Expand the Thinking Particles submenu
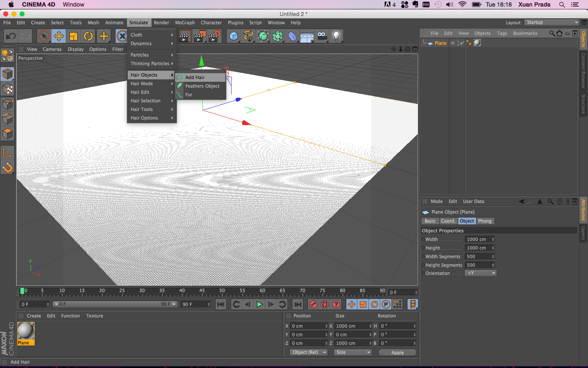The width and height of the screenshot is (588, 368). [x=151, y=63]
